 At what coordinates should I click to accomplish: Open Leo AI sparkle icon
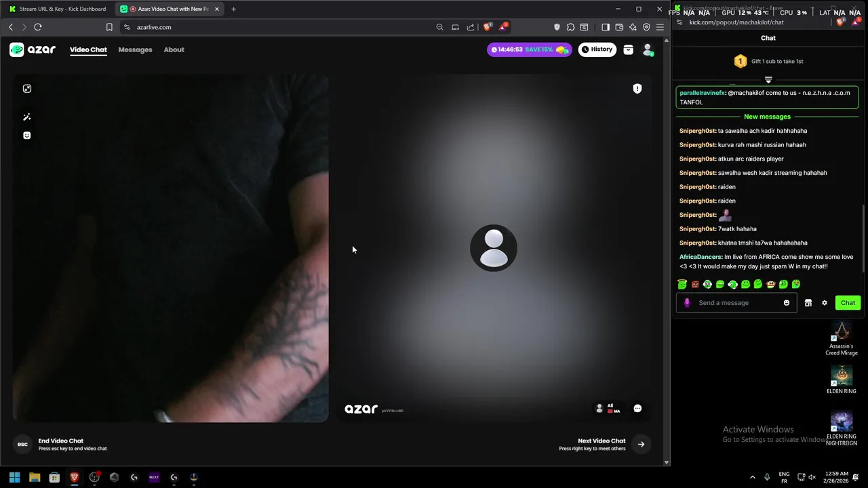point(633,27)
